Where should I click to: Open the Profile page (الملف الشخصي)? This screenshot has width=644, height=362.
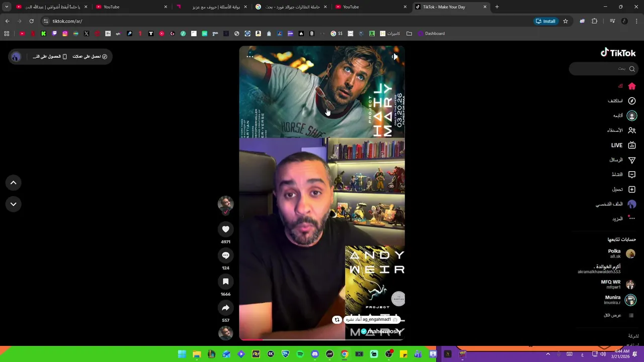[x=616, y=204]
